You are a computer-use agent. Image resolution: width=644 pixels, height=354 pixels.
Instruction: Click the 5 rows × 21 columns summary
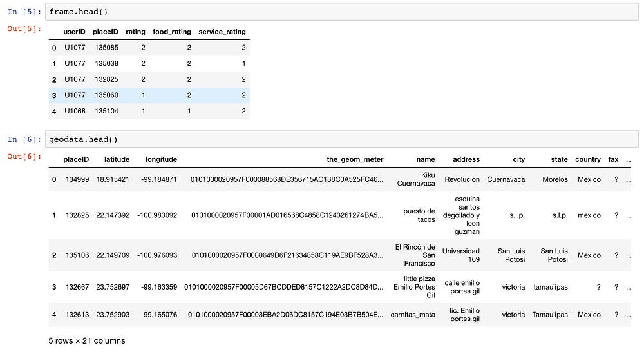point(87,340)
